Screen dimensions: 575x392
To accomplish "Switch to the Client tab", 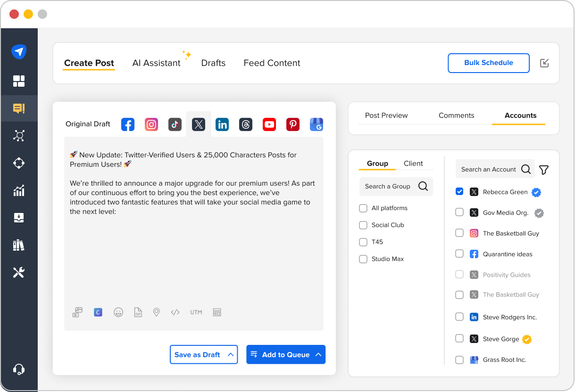I will pyautogui.click(x=413, y=163).
